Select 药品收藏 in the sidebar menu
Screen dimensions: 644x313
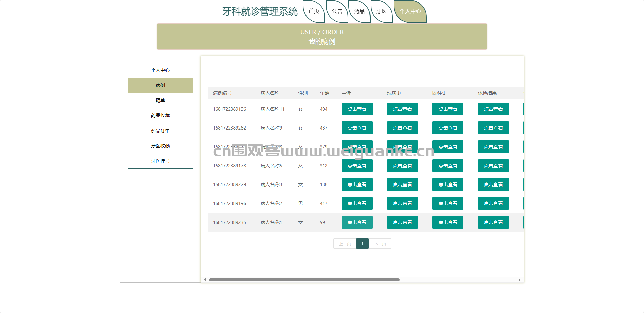pyautogui.click(x=160, y=115)
